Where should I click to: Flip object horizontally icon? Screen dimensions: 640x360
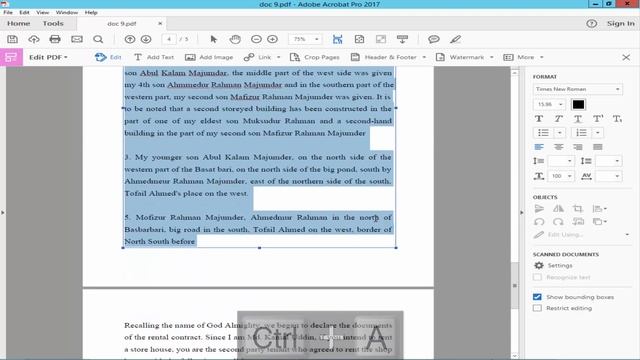coord(558,209)
